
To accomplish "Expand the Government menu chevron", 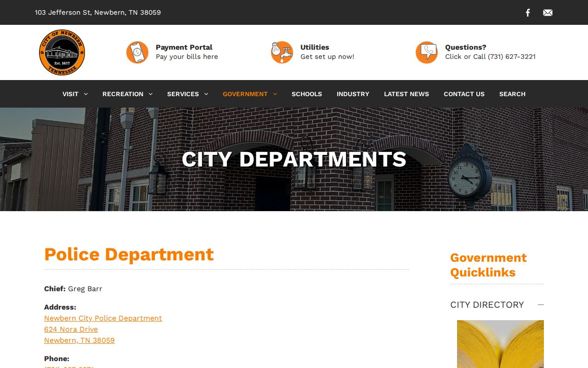I will click(x=275, y=94).
